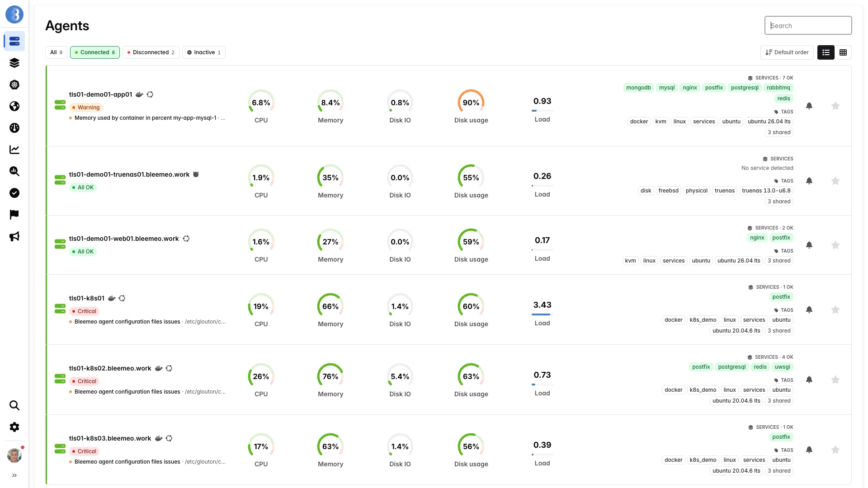
Task: Switch to list view layout
Action: 826,52
